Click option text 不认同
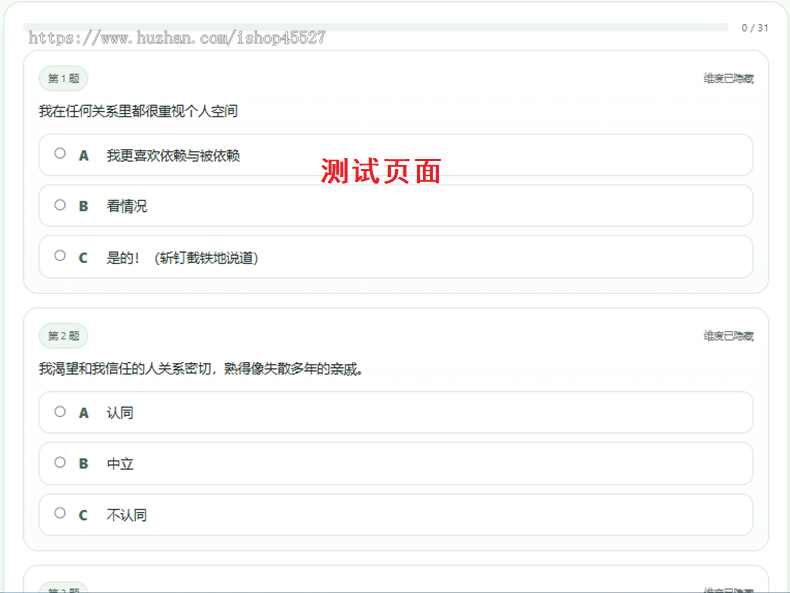This screenshot has width=790, height=593. pos(127,515)
